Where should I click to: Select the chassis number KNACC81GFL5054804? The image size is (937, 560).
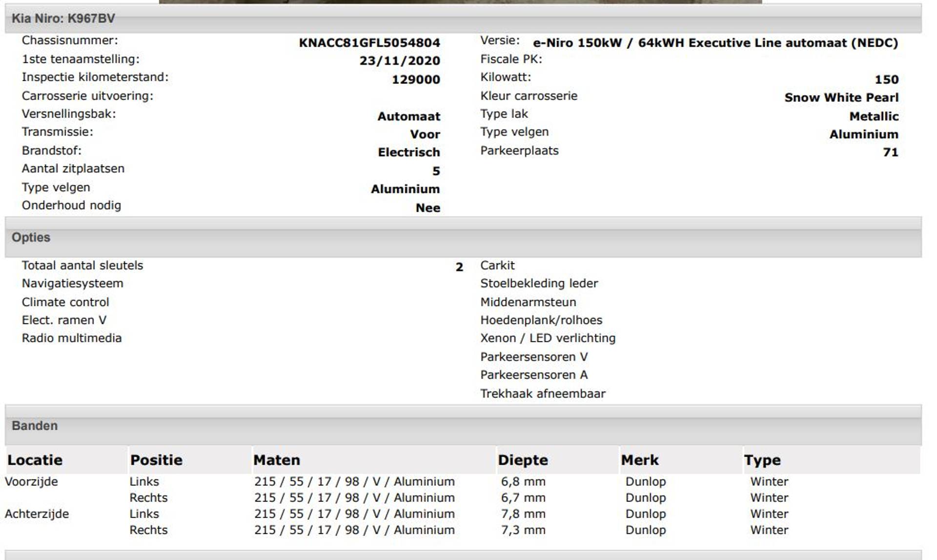369,43
